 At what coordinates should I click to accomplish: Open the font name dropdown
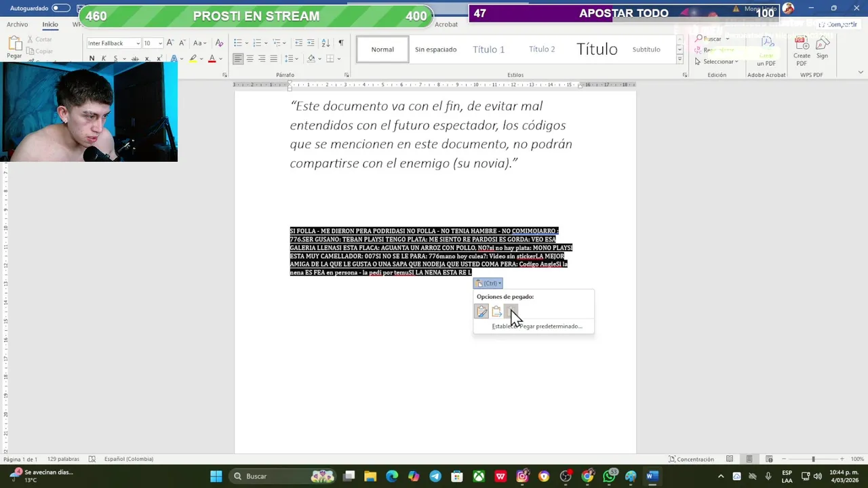[138, 43]
